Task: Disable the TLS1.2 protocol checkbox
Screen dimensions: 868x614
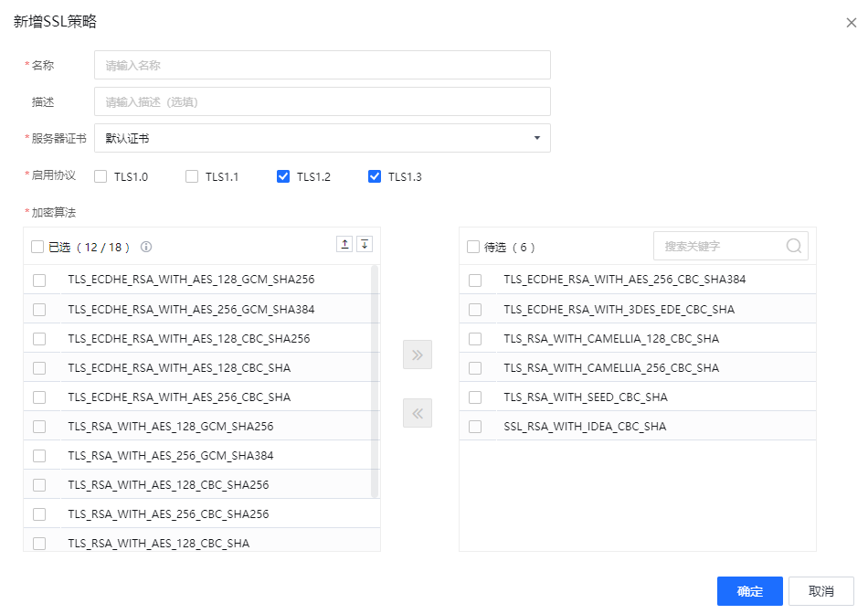Action: tap(283, 176)
